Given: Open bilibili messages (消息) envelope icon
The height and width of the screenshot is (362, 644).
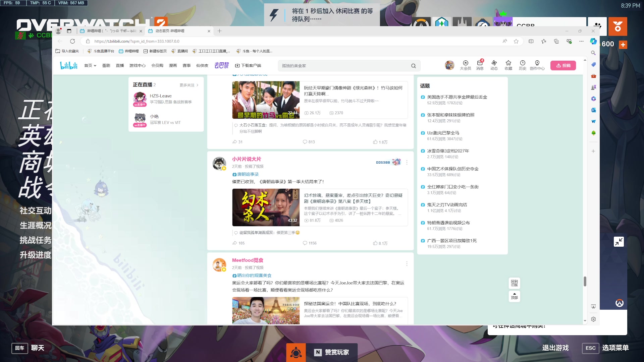Looking at the screenshot, I should click(x=480, y=65).
